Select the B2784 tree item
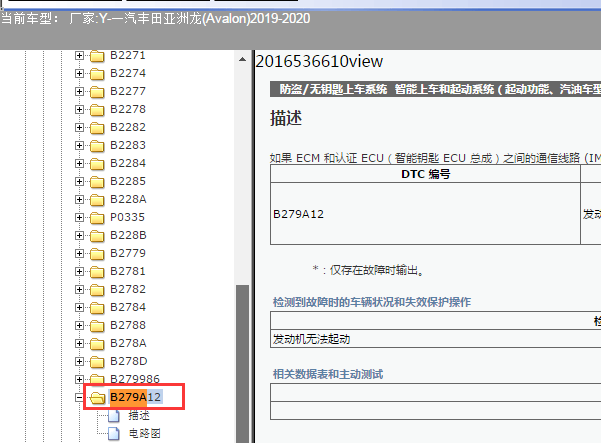The image size is (601, 443). tap(128, 307)
